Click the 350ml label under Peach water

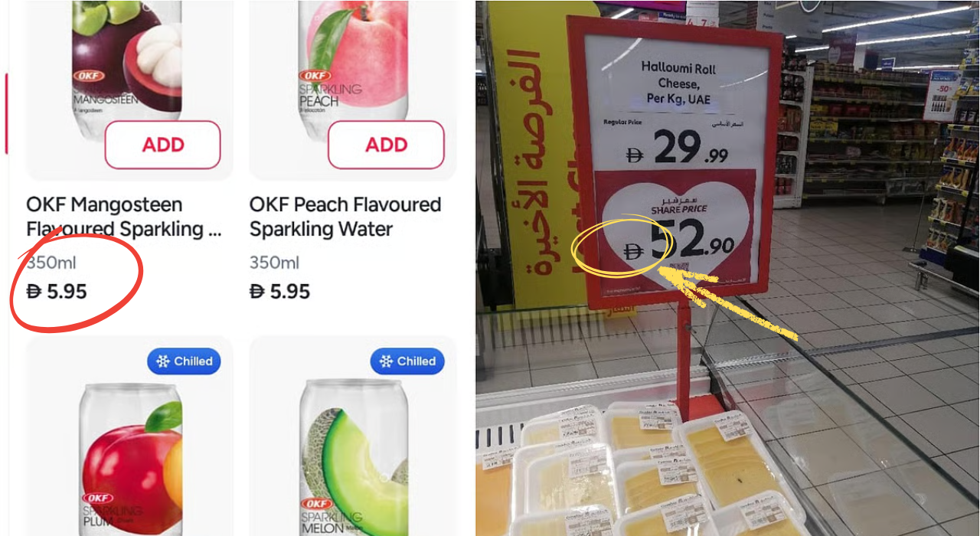coord(274,263)
